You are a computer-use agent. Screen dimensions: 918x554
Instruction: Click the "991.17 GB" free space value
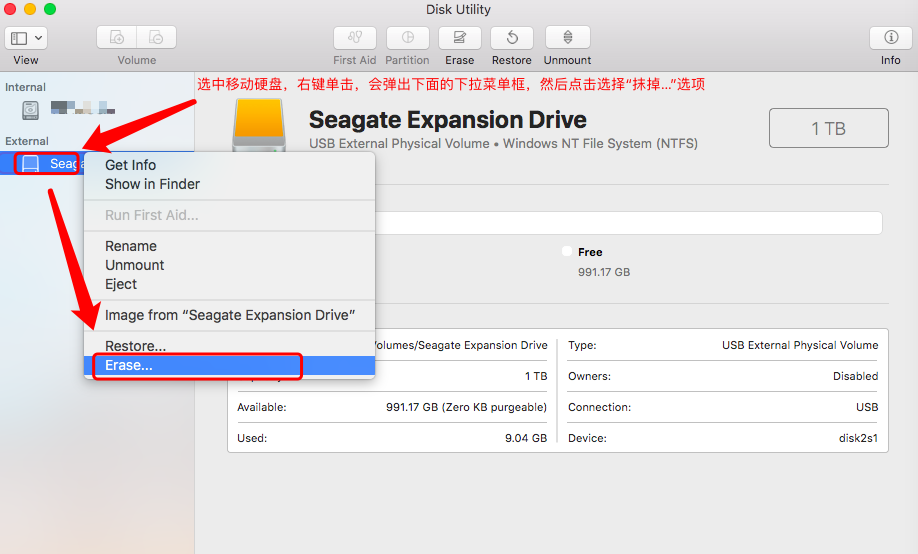[x=604, y=272]
